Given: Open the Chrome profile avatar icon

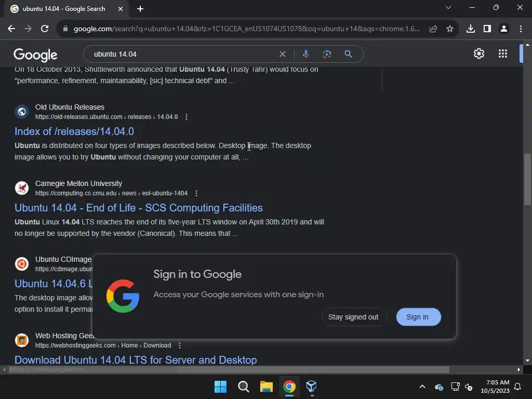Looking at the screenshot, I should [x=503, y=29].
